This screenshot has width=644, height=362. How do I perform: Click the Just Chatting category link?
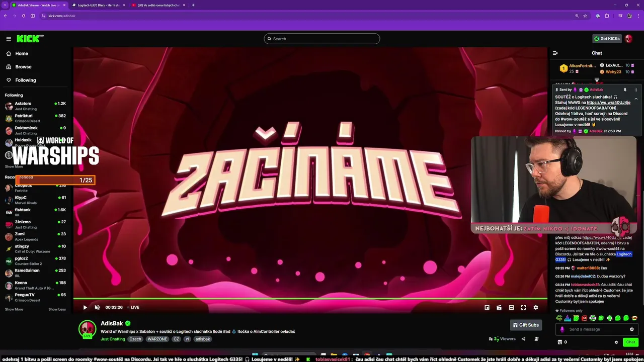113,339
